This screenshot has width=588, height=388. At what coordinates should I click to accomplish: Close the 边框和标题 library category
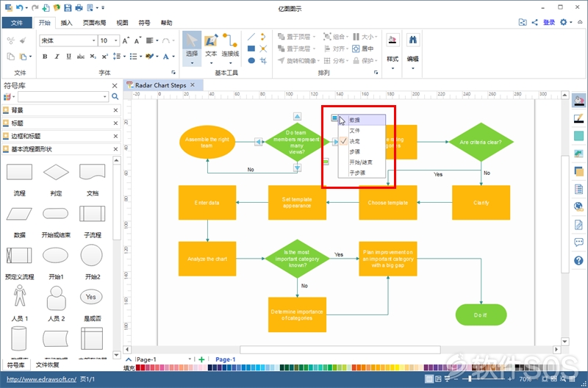115,136
